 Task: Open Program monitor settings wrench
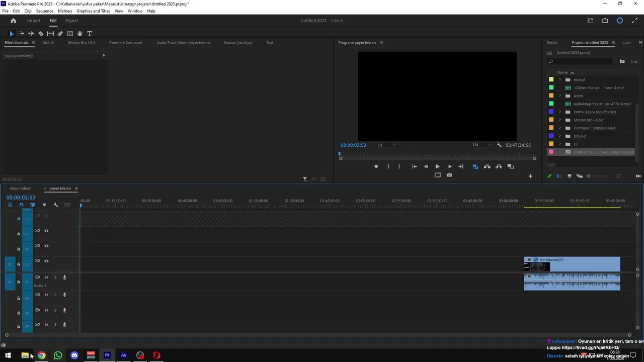click(x=499, y=145)
